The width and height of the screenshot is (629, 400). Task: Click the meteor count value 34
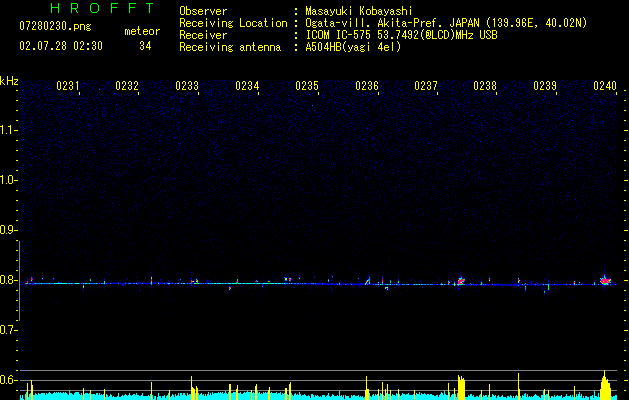click(145, 46)
